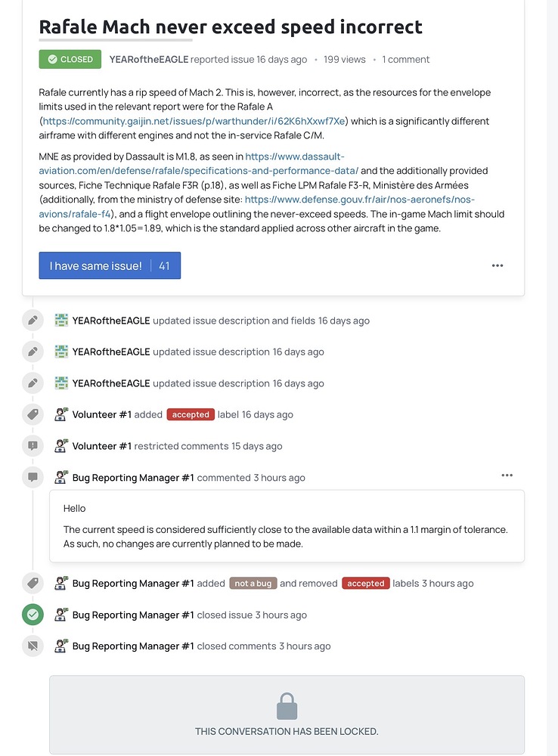This screenshot has width=558, height=756.
Task: Click the green CLOSED status badge
Action: (x=70, y=59)
